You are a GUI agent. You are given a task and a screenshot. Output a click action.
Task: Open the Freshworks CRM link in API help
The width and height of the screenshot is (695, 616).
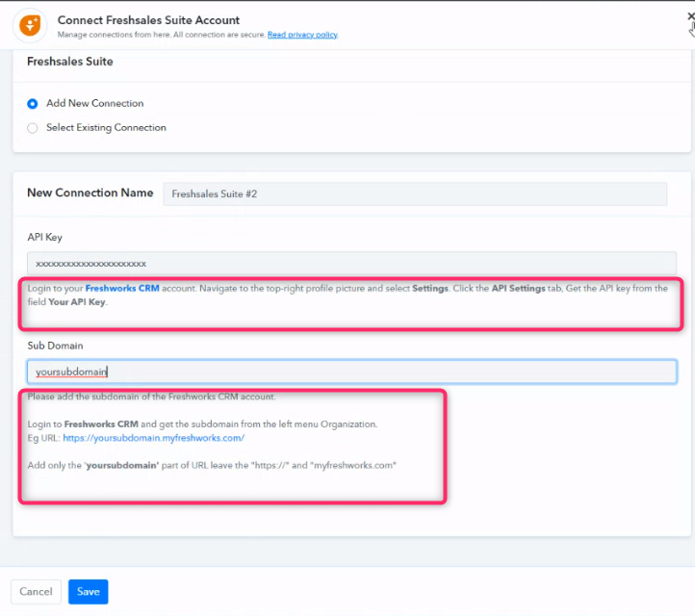click(122, 288)
